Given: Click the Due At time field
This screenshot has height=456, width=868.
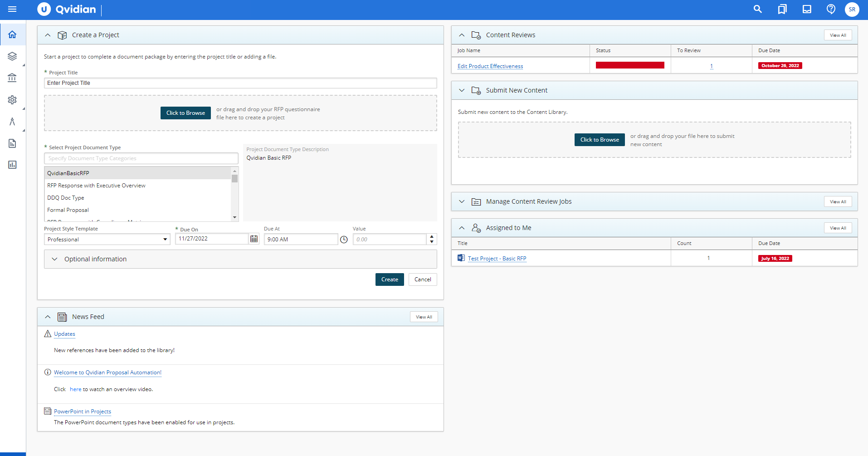Looking at the screenshot, I should [x=301, y=239].
